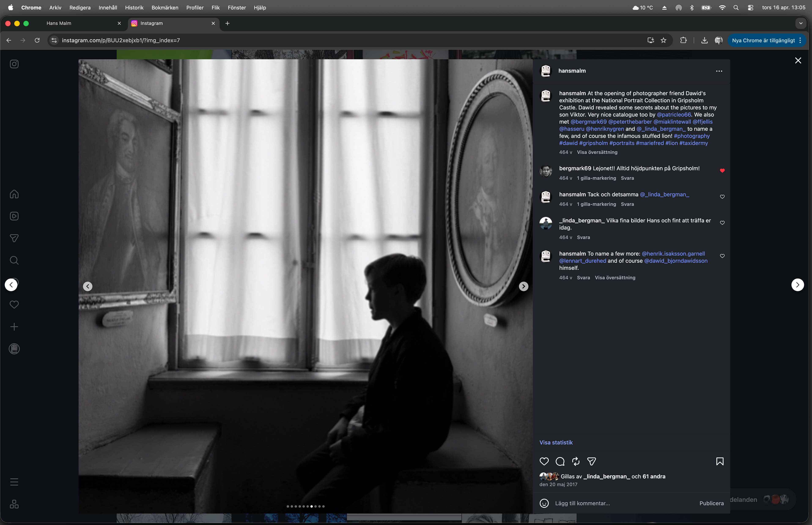Switch to the Hans Malm tab
This screenshot has height=525, width=812.
coord(59,23)
